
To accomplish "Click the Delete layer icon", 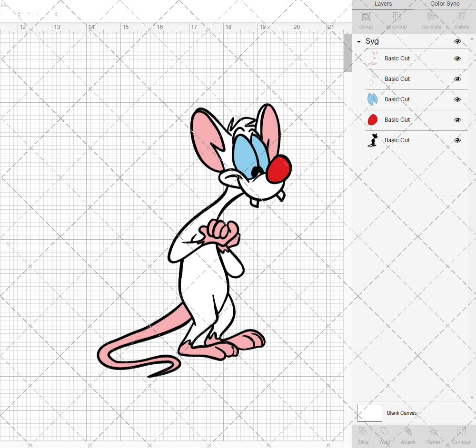I will pyautogui.click(x=462, y=17).
